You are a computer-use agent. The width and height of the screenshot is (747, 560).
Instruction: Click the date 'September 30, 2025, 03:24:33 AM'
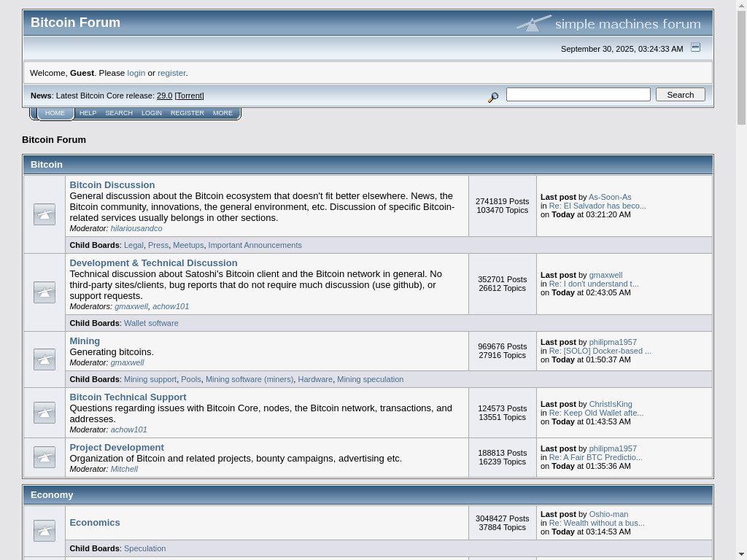(622, 49)
